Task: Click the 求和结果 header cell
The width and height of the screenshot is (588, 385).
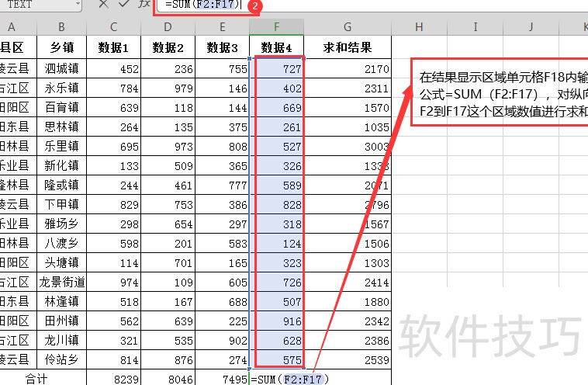Action: click(x=348, y=47)
